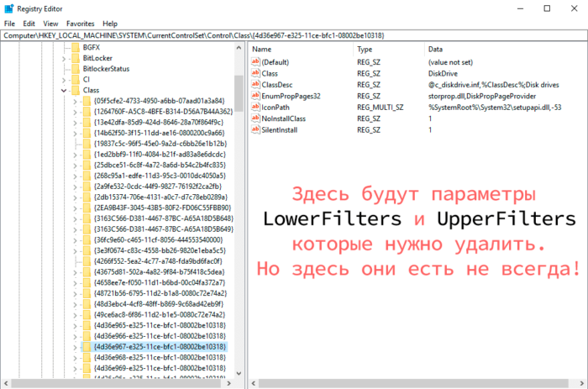Select key {48d3ebc4-4cf8-48ff-b869-9c68ad42eb9f}
The width and height of the screenshot is (588, 389).
[159, 304]
